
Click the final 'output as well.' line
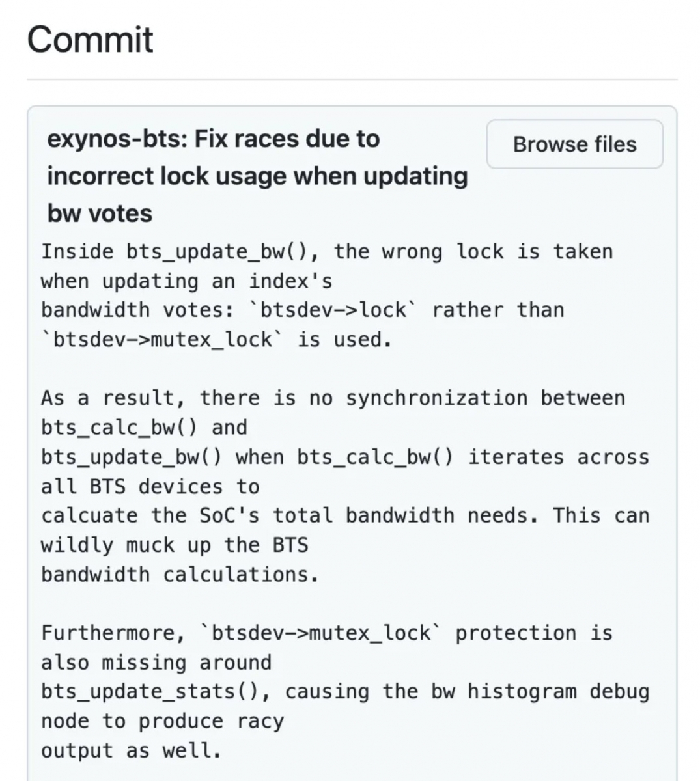tap(131, 750)
